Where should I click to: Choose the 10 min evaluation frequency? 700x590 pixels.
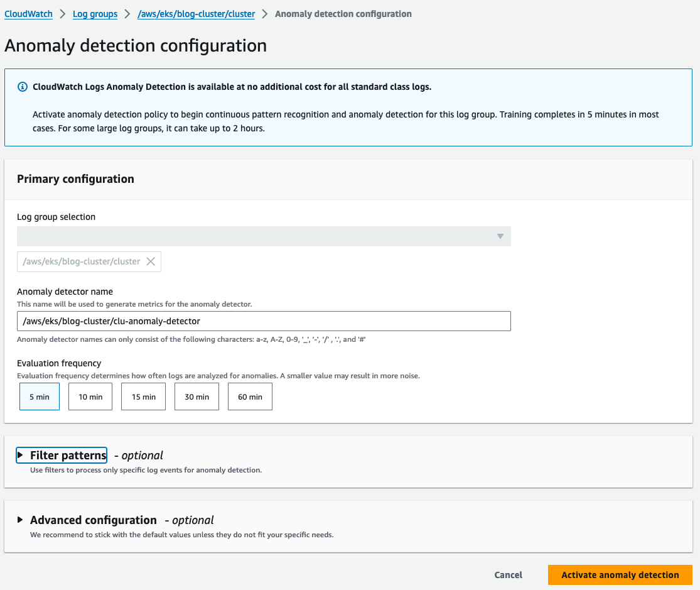[x=90, y=396]
